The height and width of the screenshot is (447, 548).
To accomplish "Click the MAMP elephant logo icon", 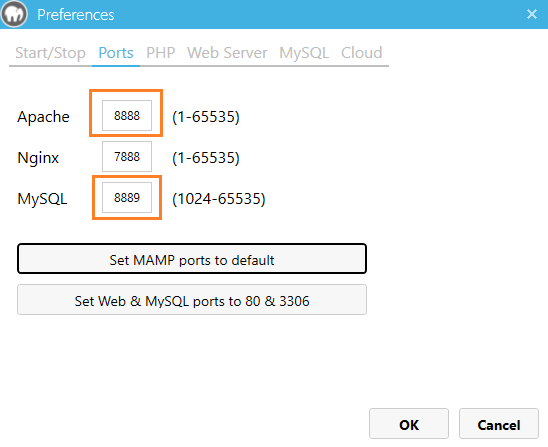I will point(14,14).
